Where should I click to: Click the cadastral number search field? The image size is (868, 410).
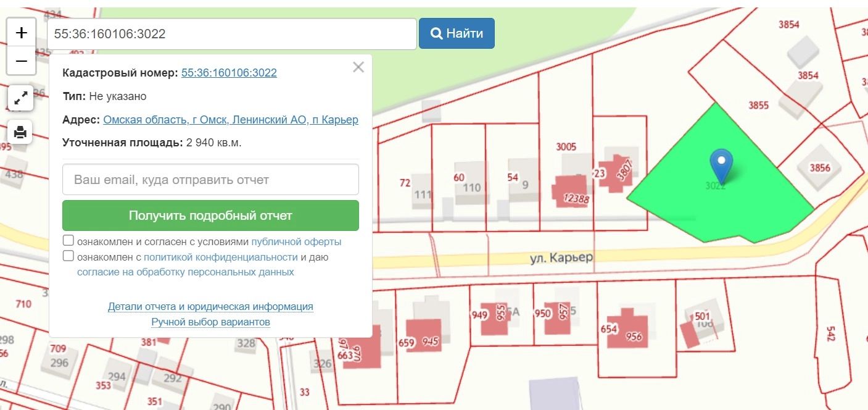(231, 34)
